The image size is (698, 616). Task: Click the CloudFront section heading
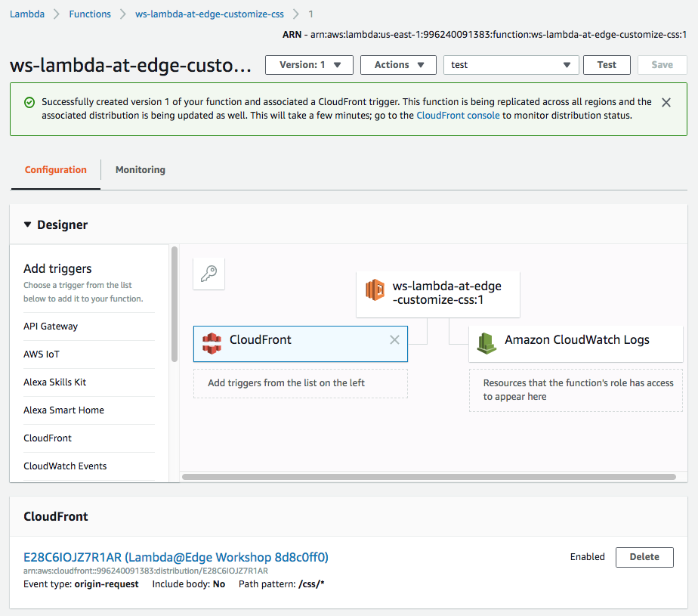pyautogui.click(x=56, y=517)
